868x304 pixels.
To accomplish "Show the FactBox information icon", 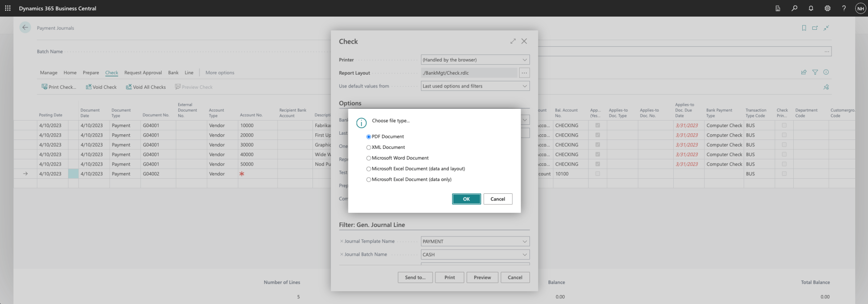I will [826, 72].
